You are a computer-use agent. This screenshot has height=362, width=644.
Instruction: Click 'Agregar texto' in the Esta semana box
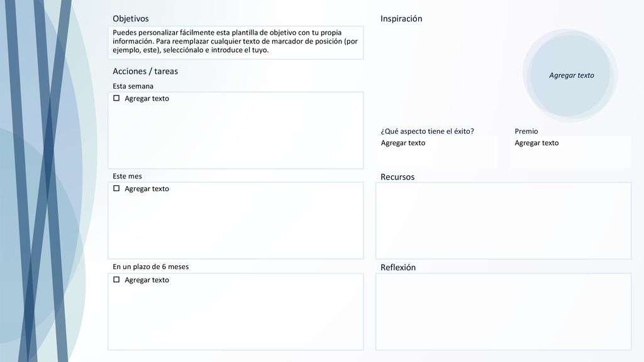point(147,99)
